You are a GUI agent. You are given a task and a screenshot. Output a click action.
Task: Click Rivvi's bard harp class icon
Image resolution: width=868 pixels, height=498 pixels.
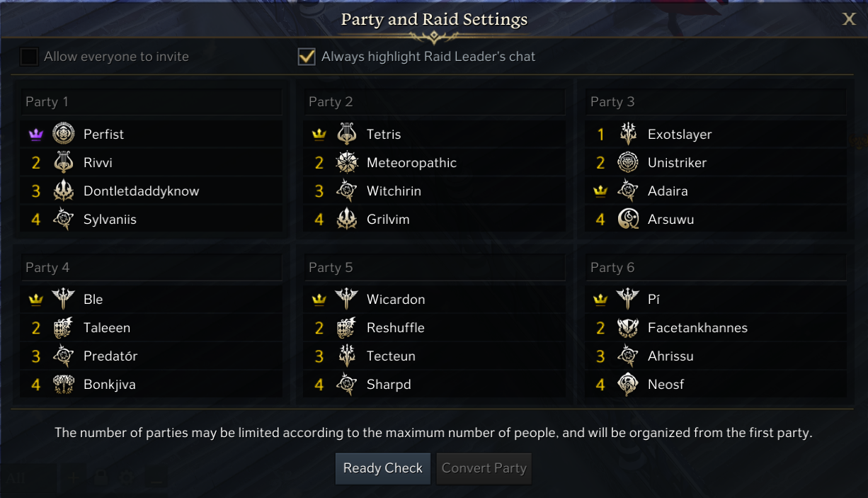[64, 163]
